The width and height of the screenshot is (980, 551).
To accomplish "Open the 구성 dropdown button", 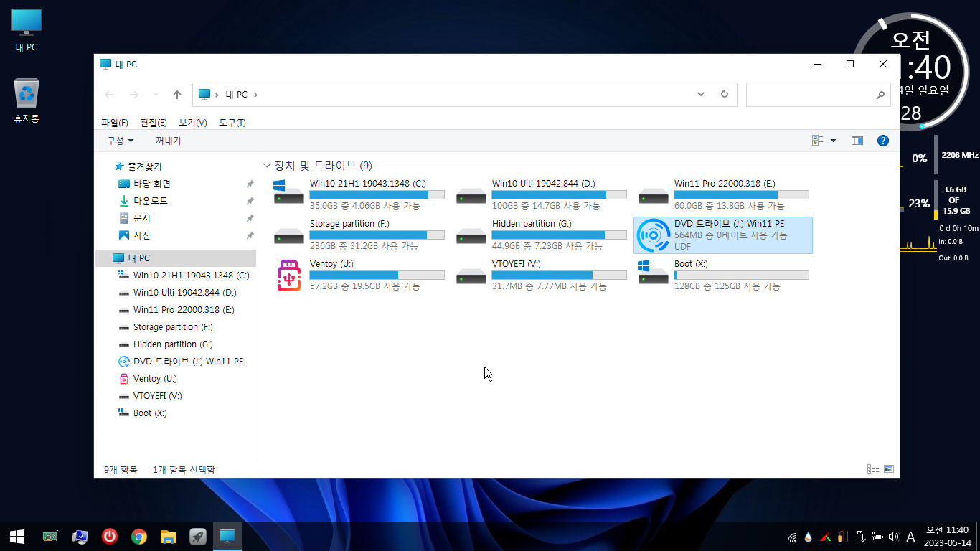I will point(121,141).
